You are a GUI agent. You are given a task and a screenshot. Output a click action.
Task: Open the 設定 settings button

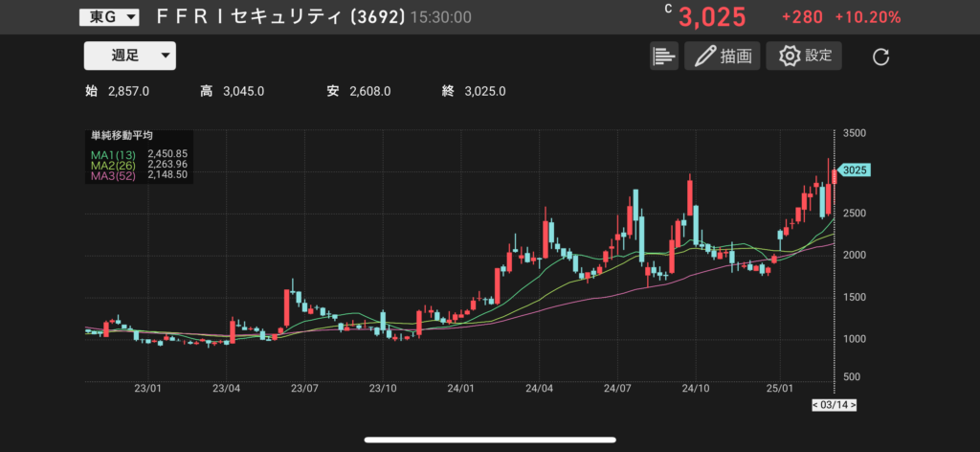tap(804, 56)
